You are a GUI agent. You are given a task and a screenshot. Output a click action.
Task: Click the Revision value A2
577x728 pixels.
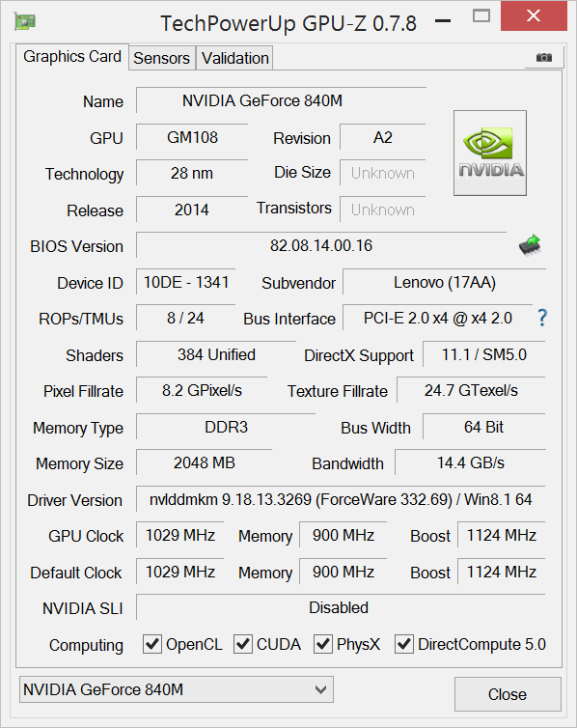(x=383, y=137)
